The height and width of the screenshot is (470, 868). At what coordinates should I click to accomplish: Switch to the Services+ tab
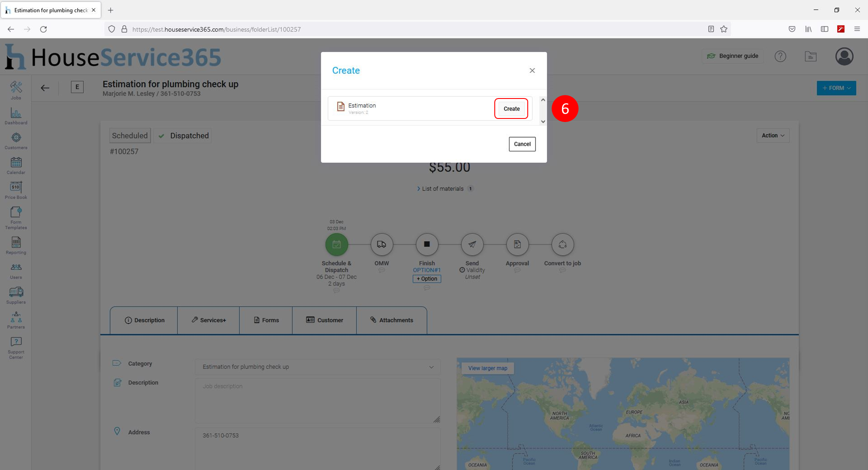tap(209, 320)
